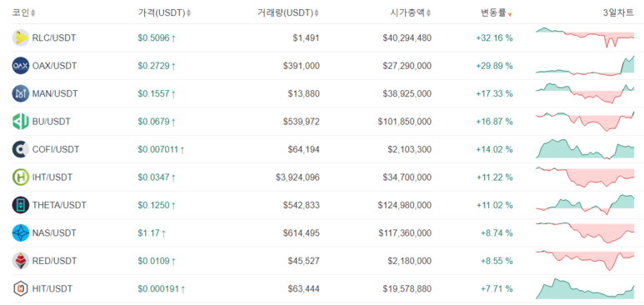
Task: Select the $0.000191 price value
Action: pyautogui.click(x=158, y=288)
